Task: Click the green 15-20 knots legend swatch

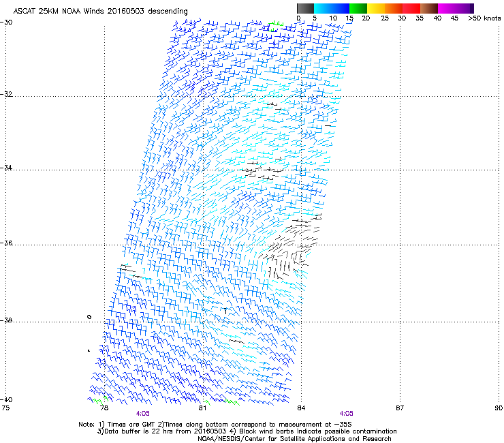Action: point(358,8)
